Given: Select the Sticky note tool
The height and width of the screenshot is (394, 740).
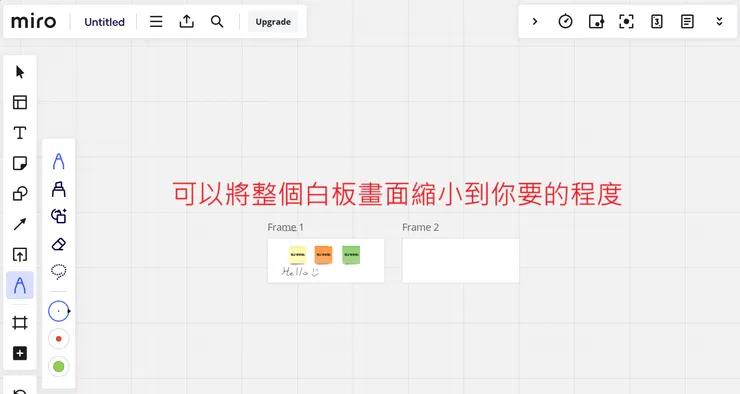Looking at the screenshot, I should [x=20, y=163].
